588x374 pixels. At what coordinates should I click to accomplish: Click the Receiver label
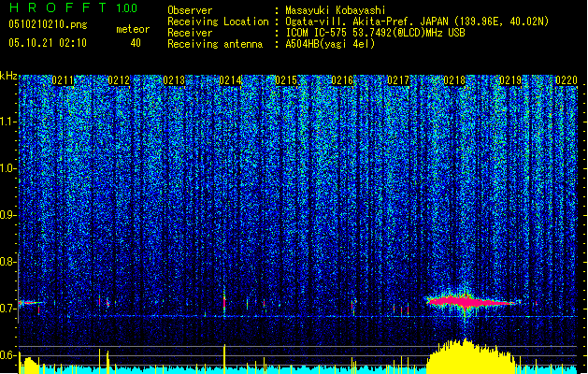[x=190, y=33]
